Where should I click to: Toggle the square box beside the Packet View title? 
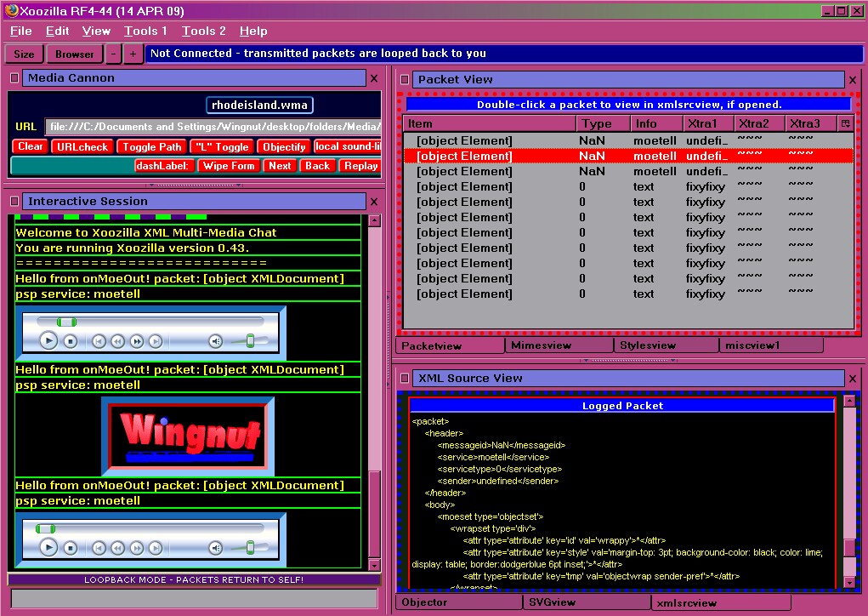point(404,79)
